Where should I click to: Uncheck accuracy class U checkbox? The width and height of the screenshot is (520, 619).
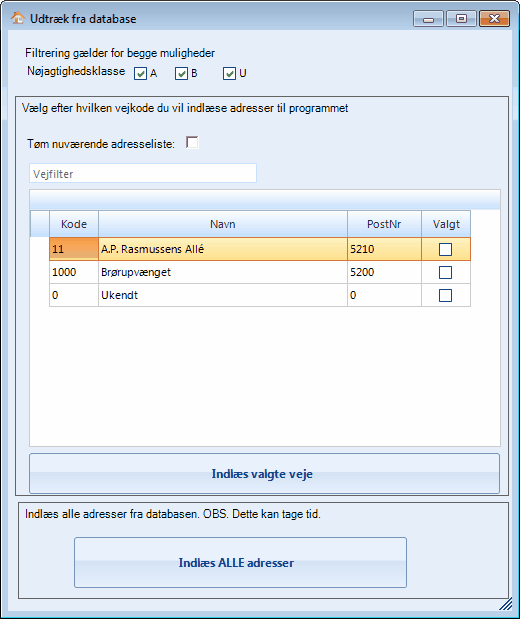click(229, 73)
